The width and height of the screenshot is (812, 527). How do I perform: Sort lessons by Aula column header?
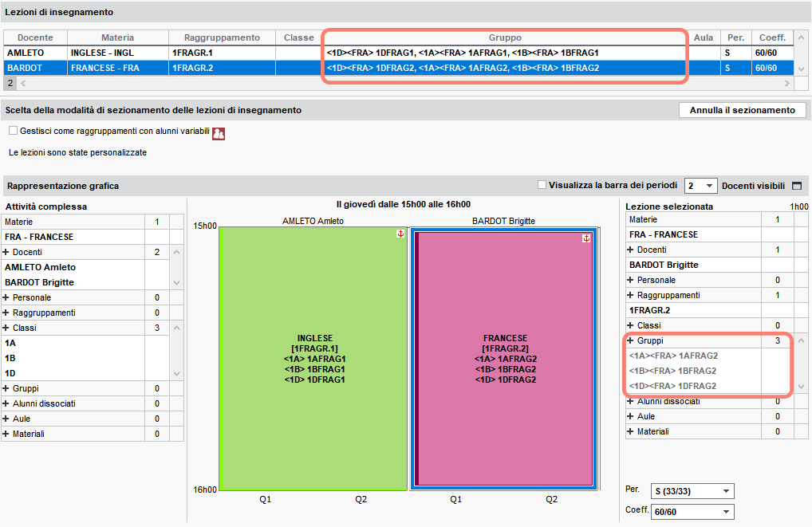click(x=704, y=37)
